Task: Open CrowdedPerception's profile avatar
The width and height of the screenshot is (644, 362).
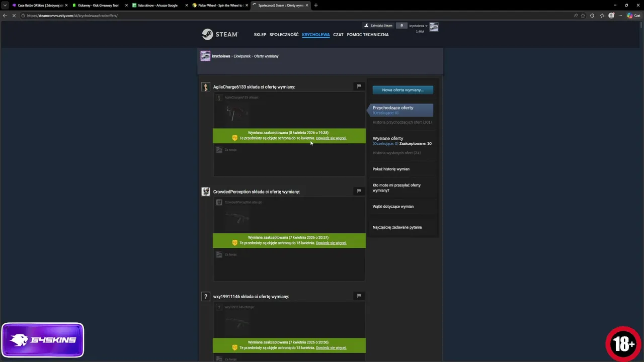Action: (205, 192)
